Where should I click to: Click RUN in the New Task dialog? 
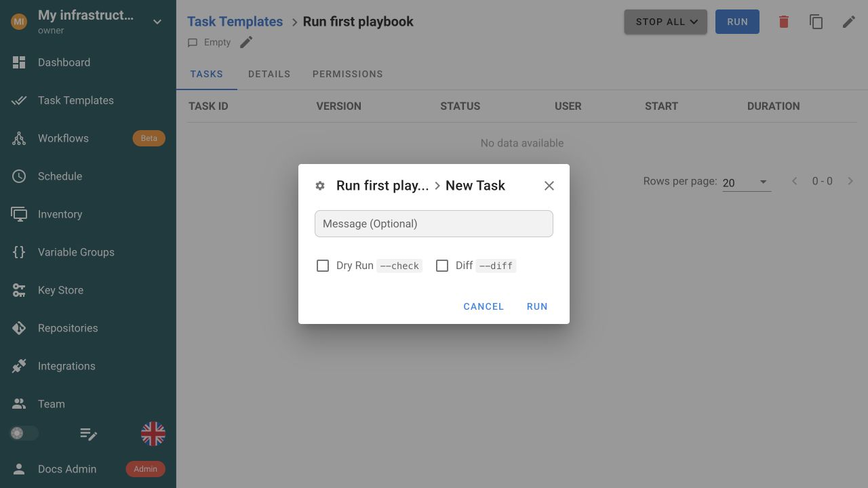(537, 306)
